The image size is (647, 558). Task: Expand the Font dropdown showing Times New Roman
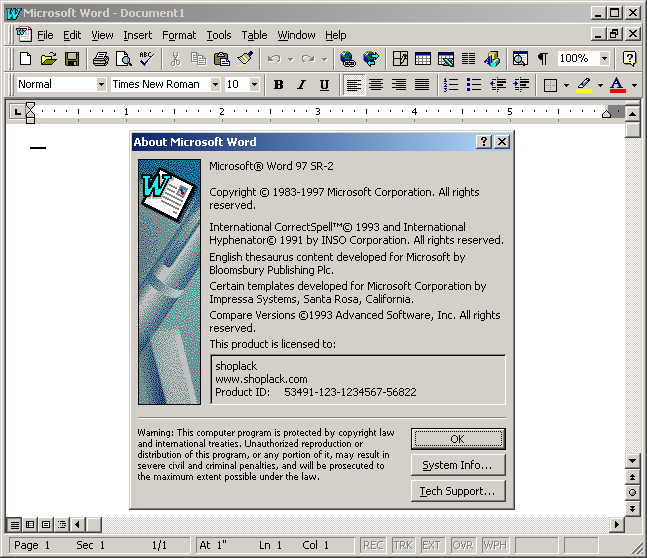[215, 85]
